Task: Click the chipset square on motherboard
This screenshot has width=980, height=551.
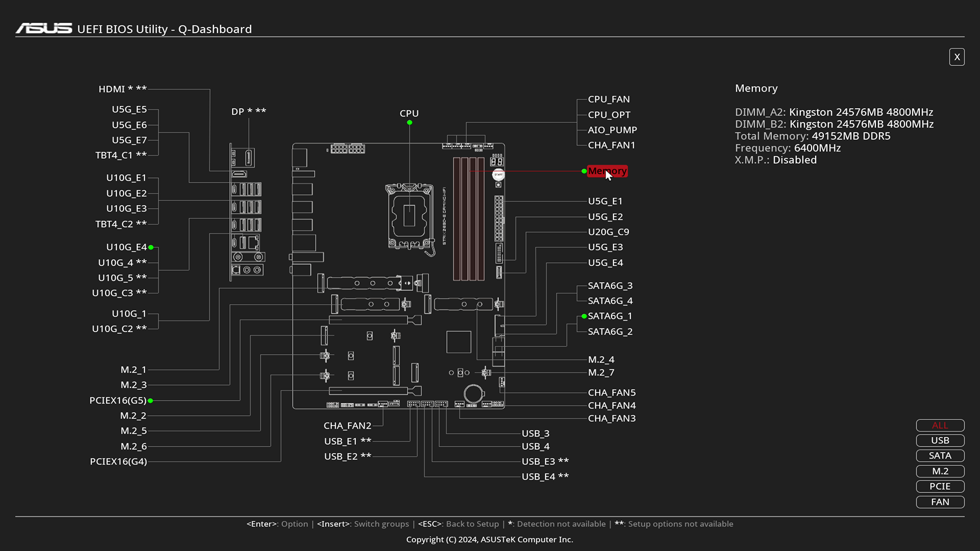Action: point(458,342)
